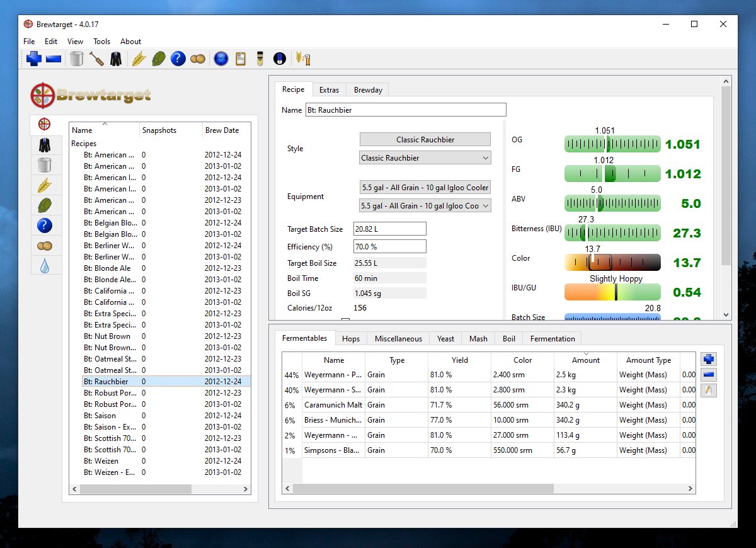
Task: Select the Equipment pot sidebar tab icon
Action: pyautogui.click(x=44, y=165)
